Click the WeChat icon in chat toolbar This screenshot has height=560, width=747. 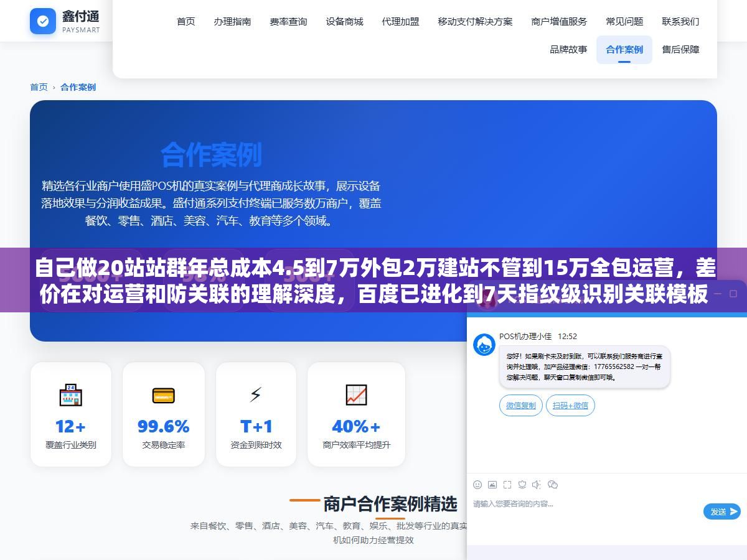(553, 485)
